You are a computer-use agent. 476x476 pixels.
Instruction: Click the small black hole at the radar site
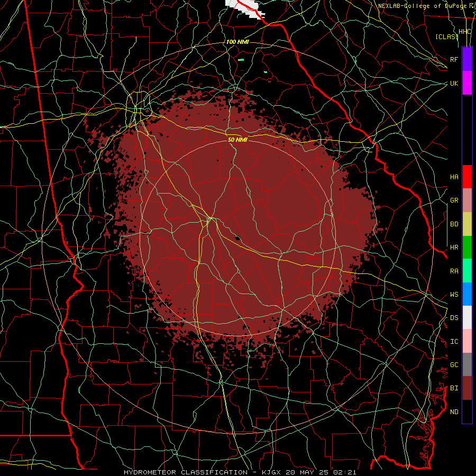coord(237,237)
